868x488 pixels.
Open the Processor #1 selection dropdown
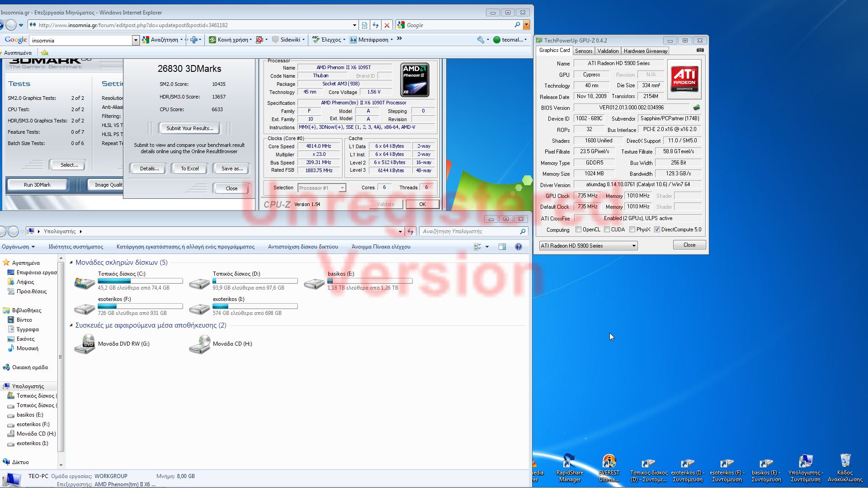pyautogui.click(x=322, y=188)
